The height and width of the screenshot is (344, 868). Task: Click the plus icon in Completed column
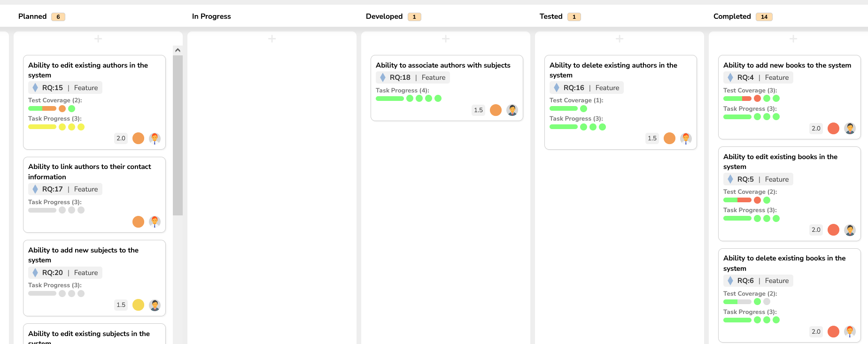793,39
